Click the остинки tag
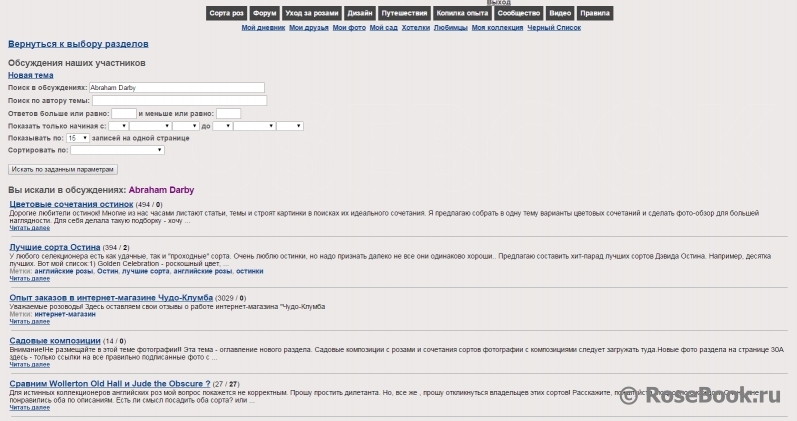 click(250, 271)
